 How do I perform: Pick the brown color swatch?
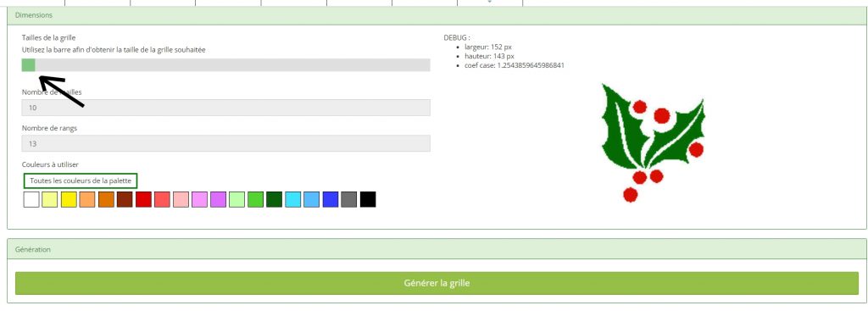click(x=125, y=199)
